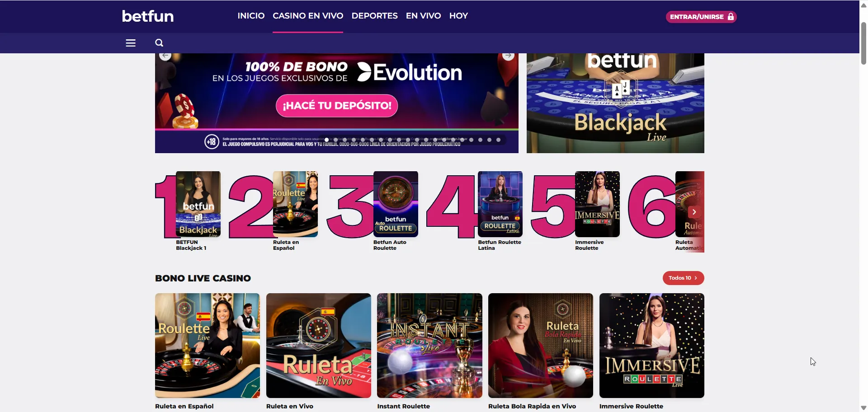Select the last banner pagination dot
Screen dimensions: 868x412
tap(498, 140)
